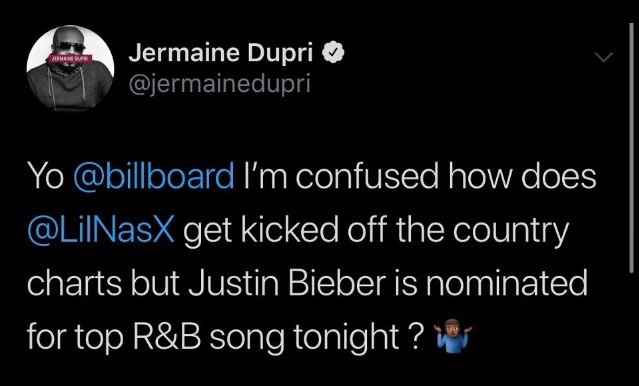Click the "R&B" text in the tweet
Screen dimensions: 639x386
coord(166,337)
